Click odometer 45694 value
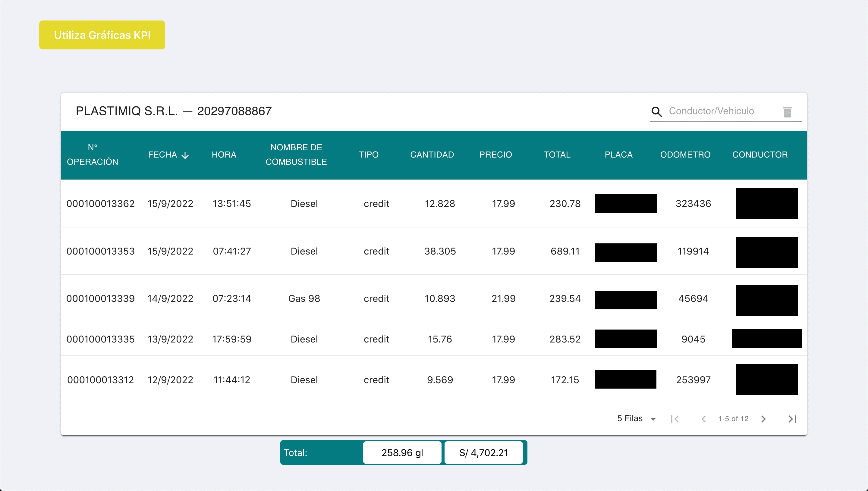The height and width of the screenshot is (491, 868). [x=693, y=299]
